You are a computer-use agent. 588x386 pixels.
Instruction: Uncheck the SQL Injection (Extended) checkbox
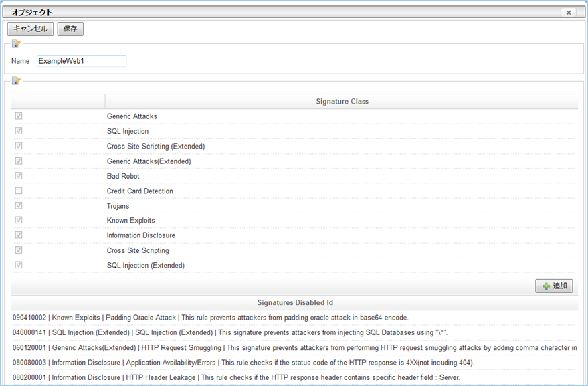(x=18, y=265)
